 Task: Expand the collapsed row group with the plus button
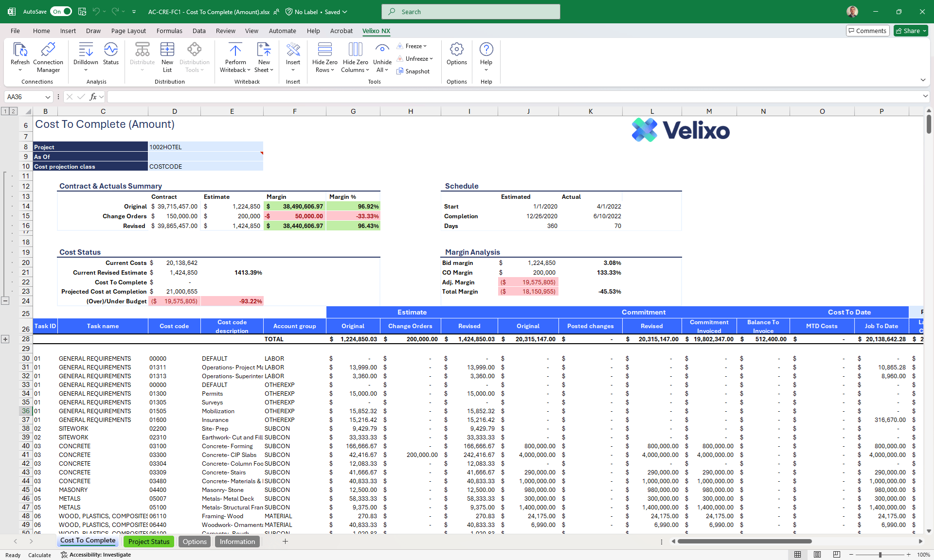click(6, 339)
